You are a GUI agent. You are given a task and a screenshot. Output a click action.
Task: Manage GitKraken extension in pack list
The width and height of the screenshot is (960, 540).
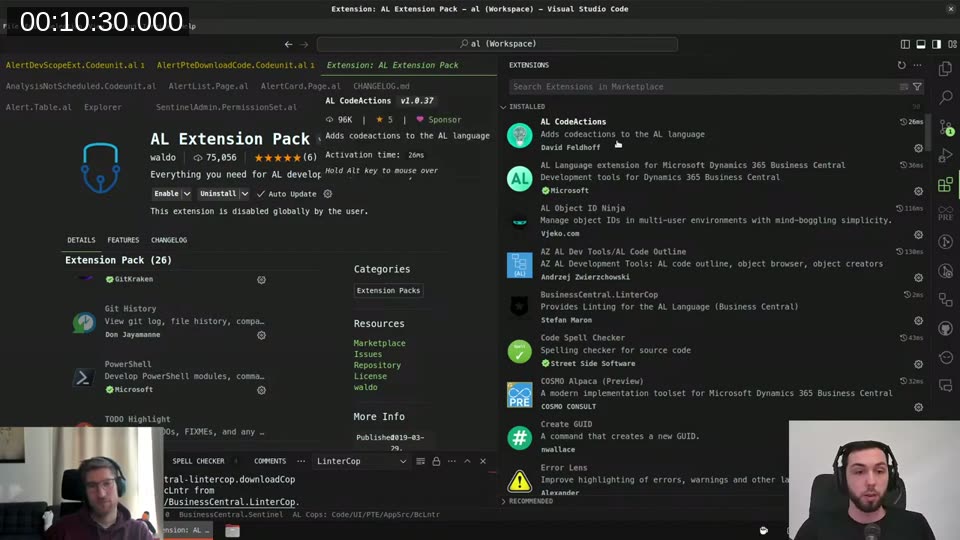[x=261, y=280]
